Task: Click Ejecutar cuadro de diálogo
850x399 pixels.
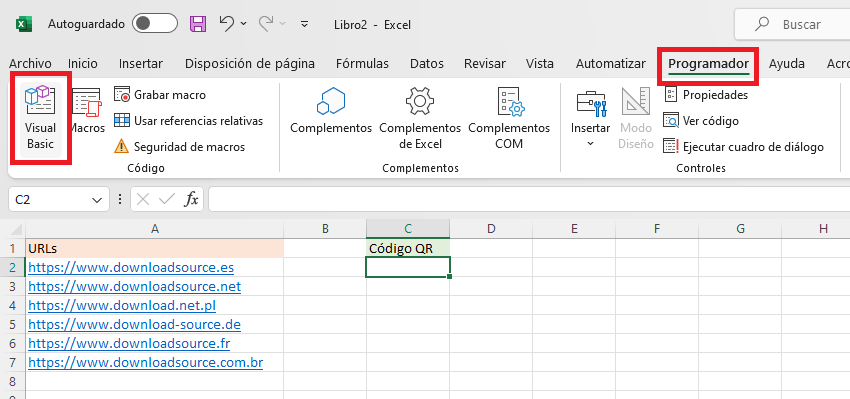Action: tap(743, 146)
